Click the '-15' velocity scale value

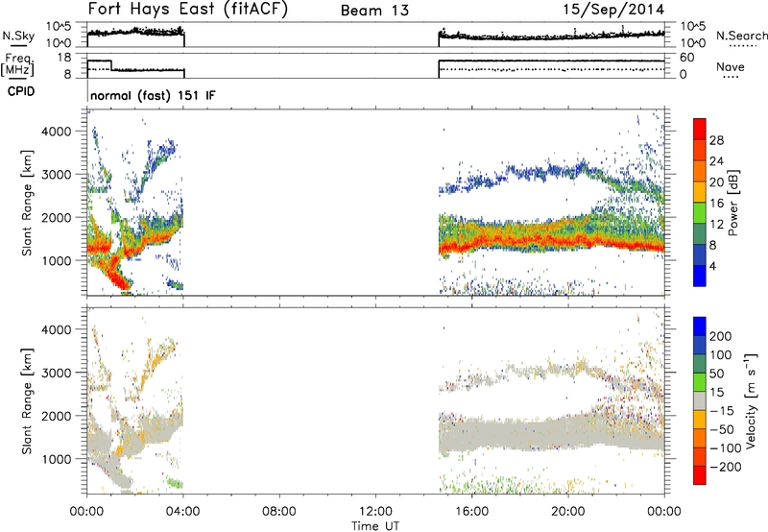tap(722, 411)
